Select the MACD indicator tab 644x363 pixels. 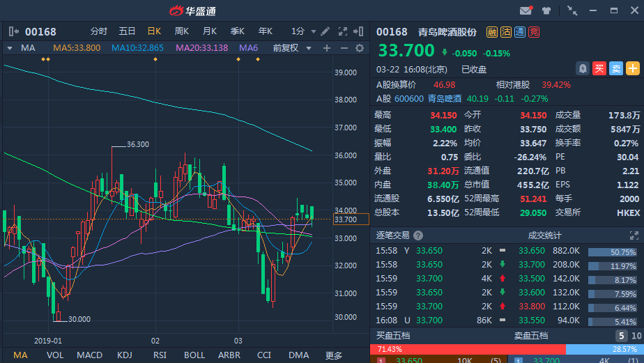(x=89, y=355)
